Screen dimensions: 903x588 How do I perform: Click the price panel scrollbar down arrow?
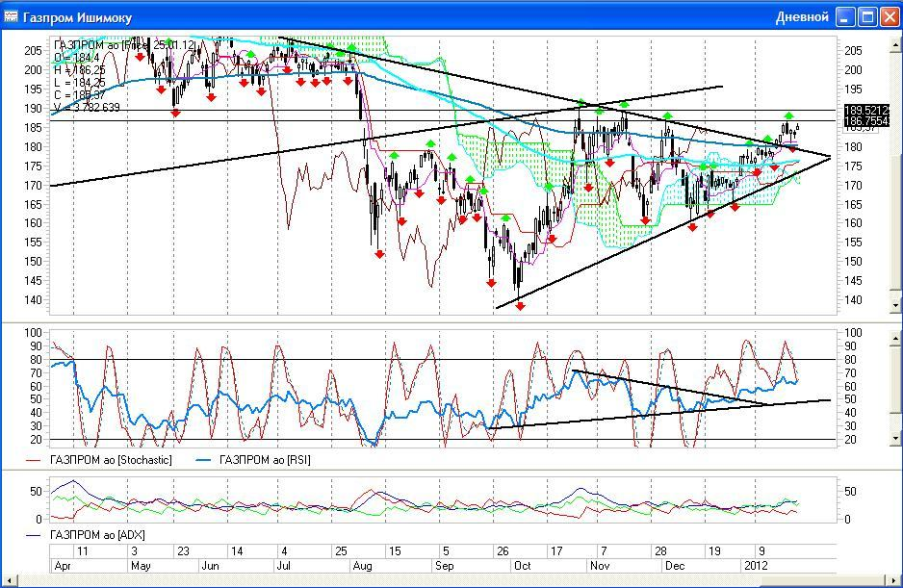pyautogui.click(x=895, y=306)
